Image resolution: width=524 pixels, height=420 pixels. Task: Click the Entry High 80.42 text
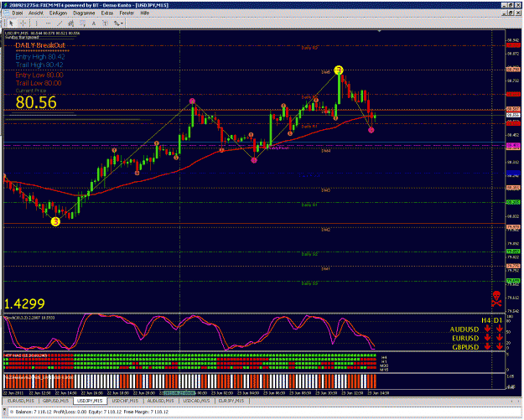pos(40,57)
